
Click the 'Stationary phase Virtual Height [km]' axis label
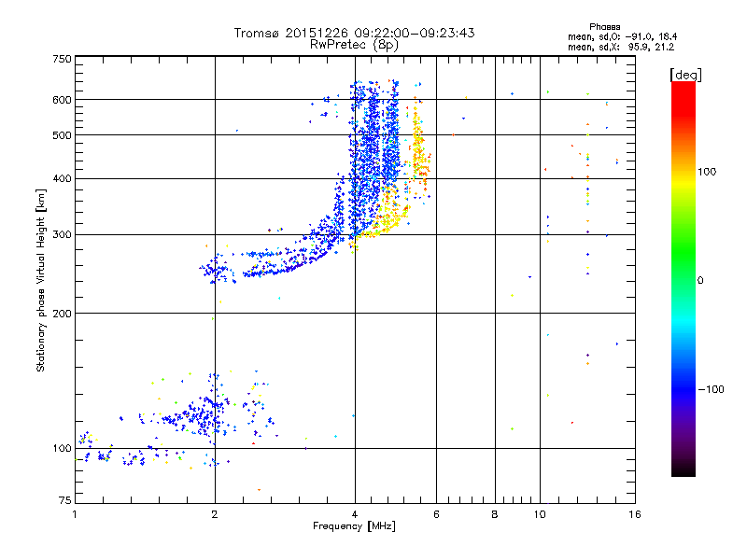pyautogui.click(x=40, y=280)
